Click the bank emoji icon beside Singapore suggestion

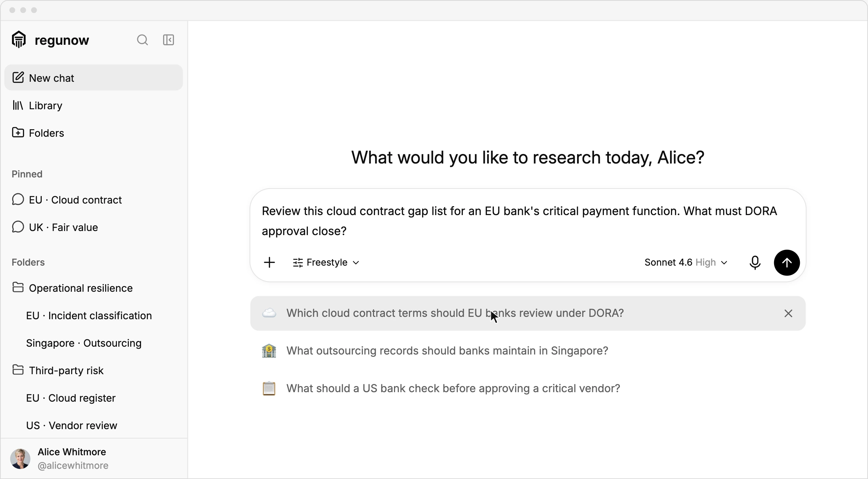pos(269,351)
